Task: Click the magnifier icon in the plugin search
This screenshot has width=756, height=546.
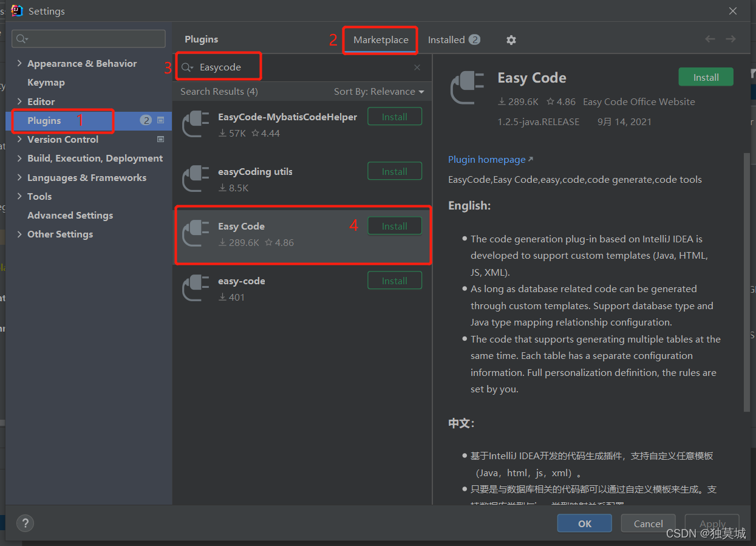Action: point(187,67)
